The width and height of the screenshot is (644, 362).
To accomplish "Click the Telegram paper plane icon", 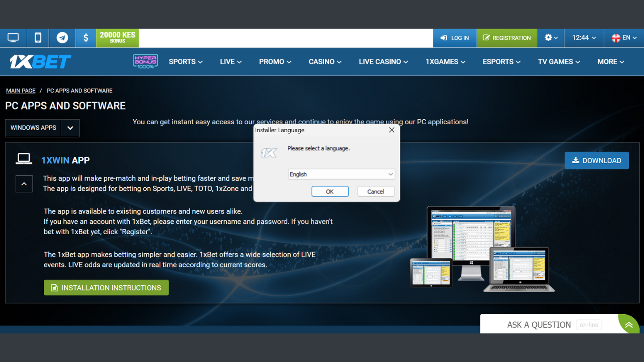I will point(62,38).
